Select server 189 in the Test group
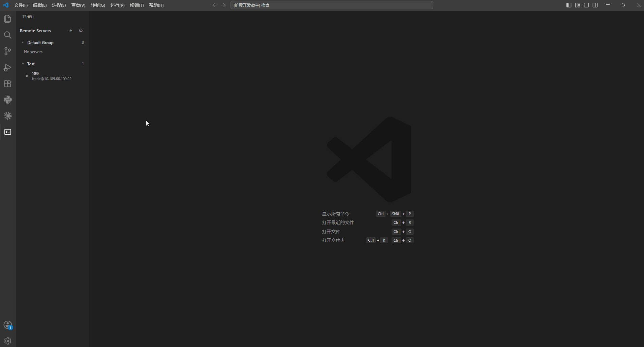 (x=53, y=76)
